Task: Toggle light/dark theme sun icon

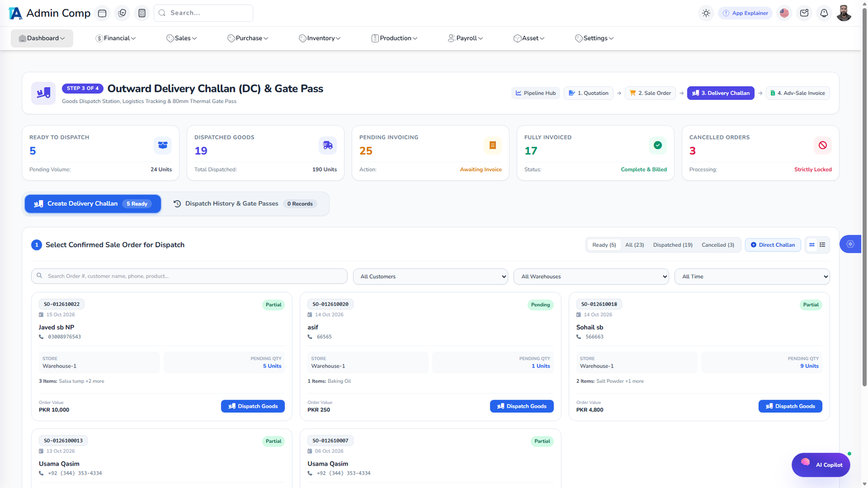Action: pyautogui.click(x=706, y=13)
